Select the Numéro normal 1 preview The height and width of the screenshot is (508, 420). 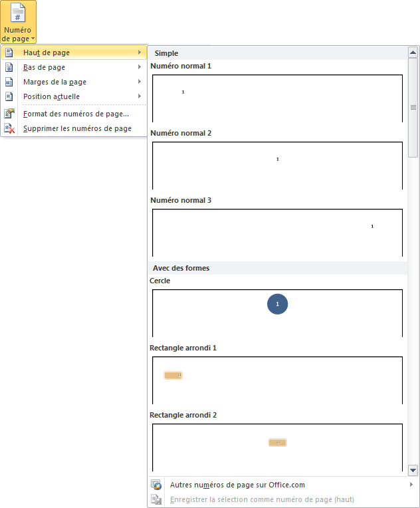click(277, 98)
